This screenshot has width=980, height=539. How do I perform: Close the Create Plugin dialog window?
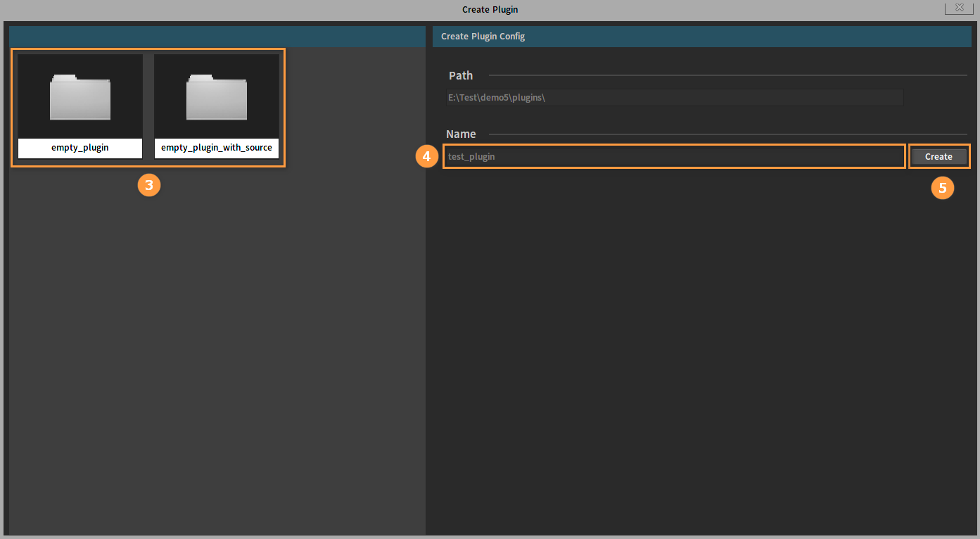tap(959, 8)
